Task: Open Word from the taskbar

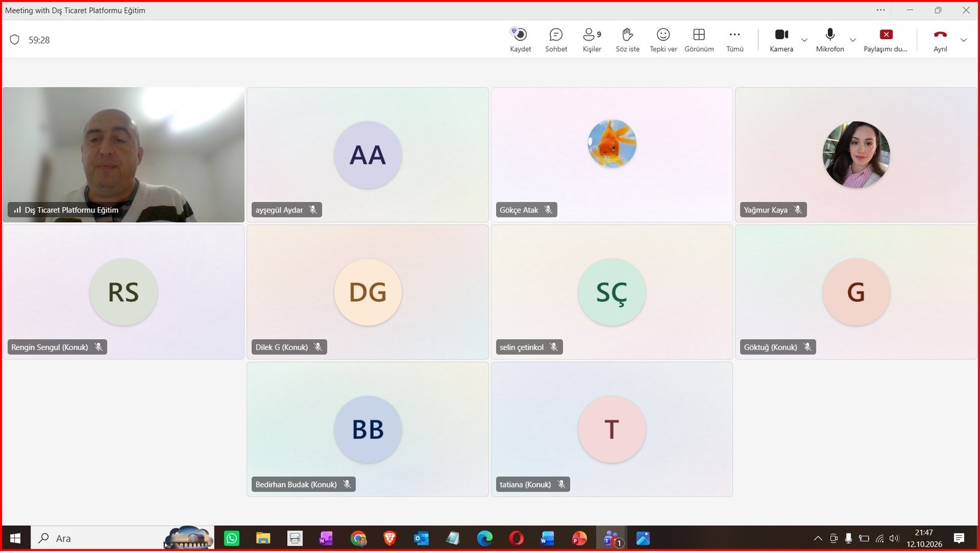Action: (548, 538)
